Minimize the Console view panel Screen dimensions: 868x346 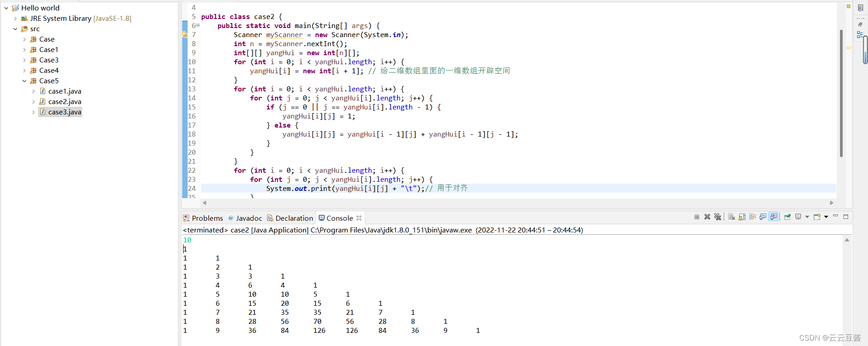[x=835, y=216]
